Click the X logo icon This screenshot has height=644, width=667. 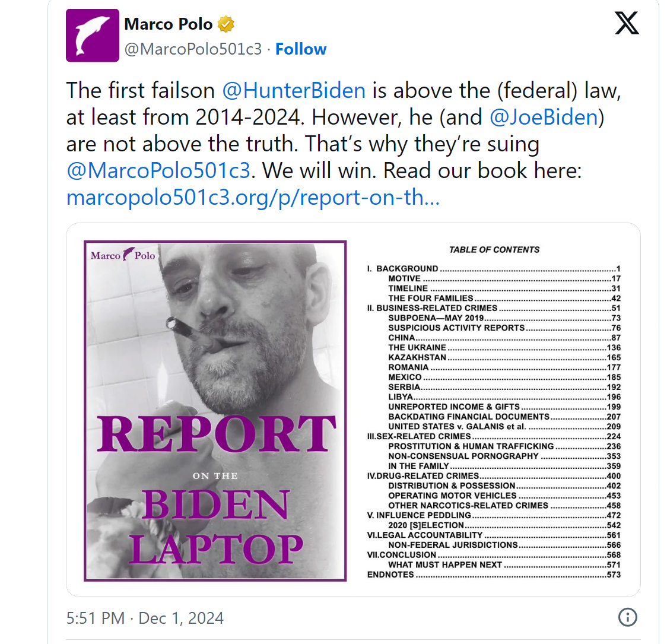(627, 23)
